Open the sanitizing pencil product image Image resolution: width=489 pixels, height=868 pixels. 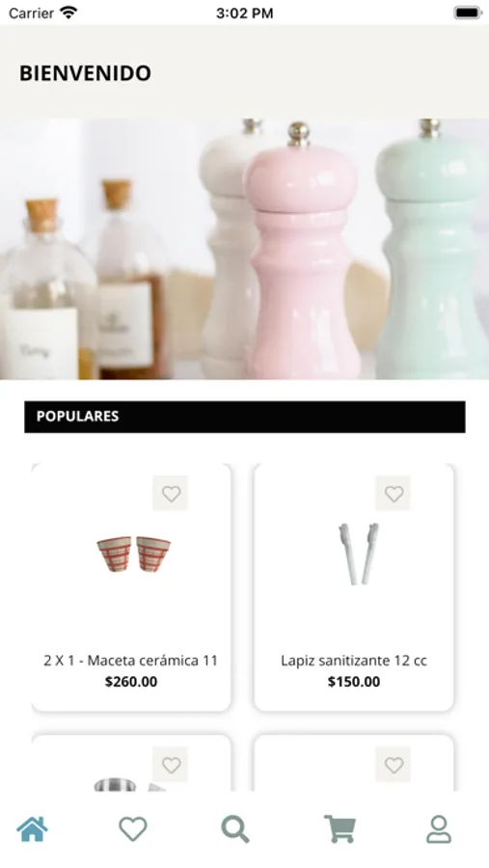[358, 554]
